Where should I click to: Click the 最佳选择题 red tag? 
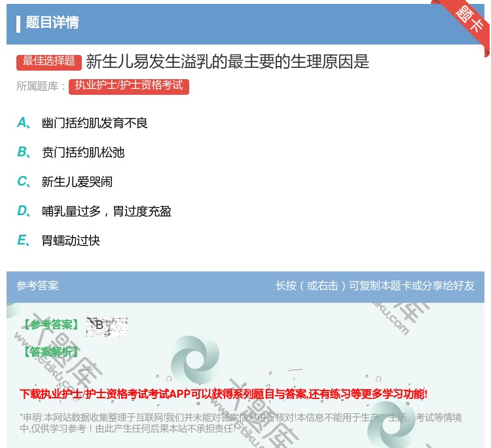tap(49, 62)
